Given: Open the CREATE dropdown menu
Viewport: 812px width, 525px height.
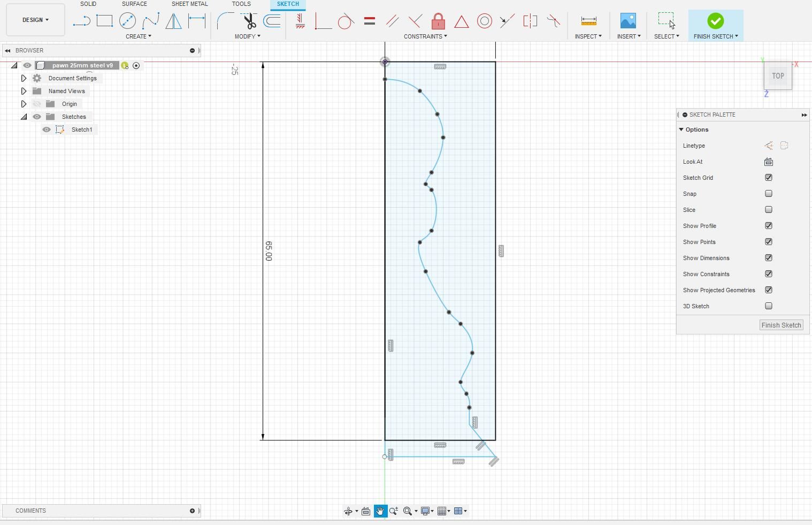Looking at the screenshot, I should coord(138,36).
